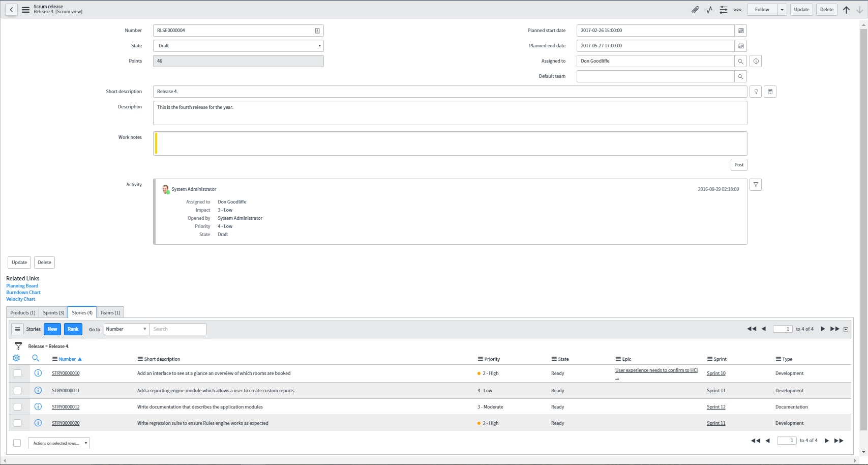
Task: Open the Sprint 10 link
Action: (x=716, y=373)
